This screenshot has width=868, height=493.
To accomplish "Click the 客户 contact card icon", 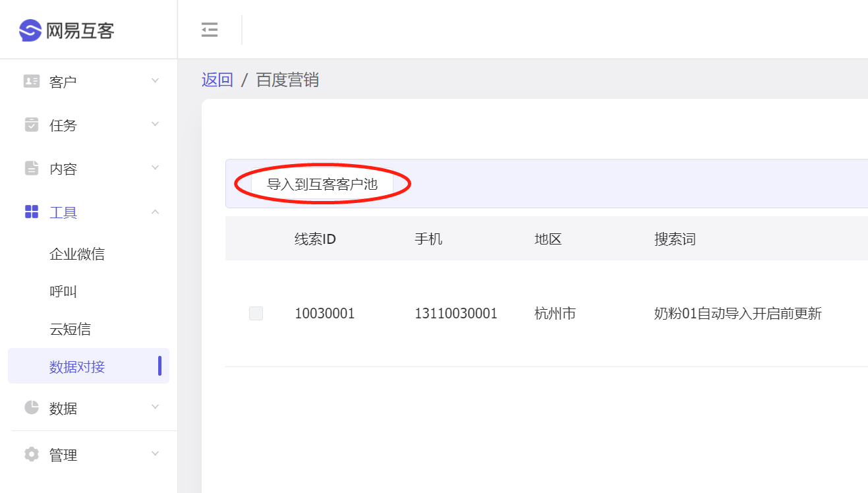I will [32, 81].
